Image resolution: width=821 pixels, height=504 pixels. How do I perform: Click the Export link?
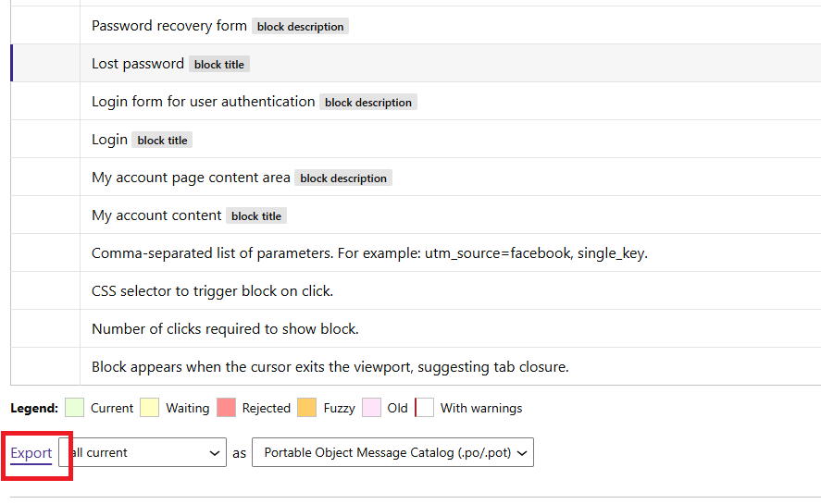click(x=31, y=453)
